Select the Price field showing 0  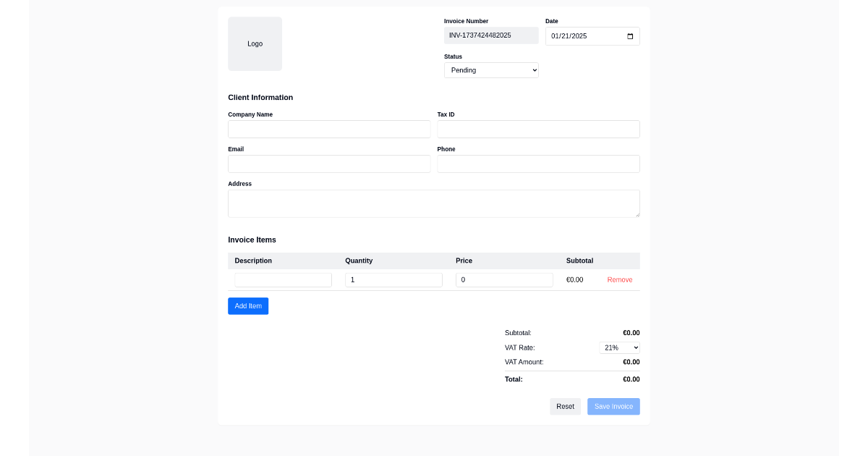[504, 279]
